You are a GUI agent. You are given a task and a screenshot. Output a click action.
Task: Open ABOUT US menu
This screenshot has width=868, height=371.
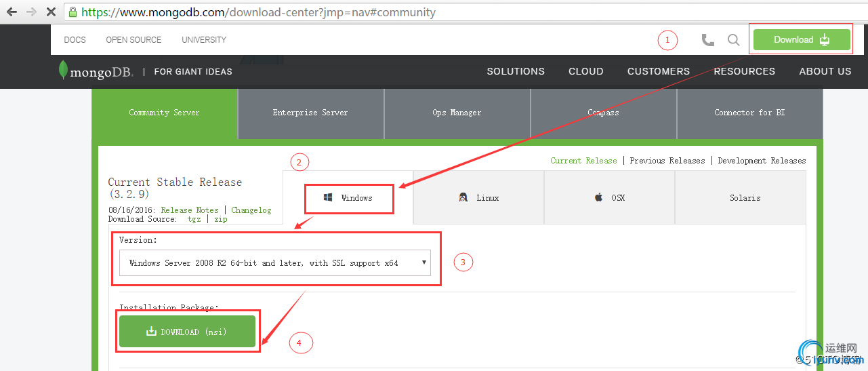click(x=825, y=71)
